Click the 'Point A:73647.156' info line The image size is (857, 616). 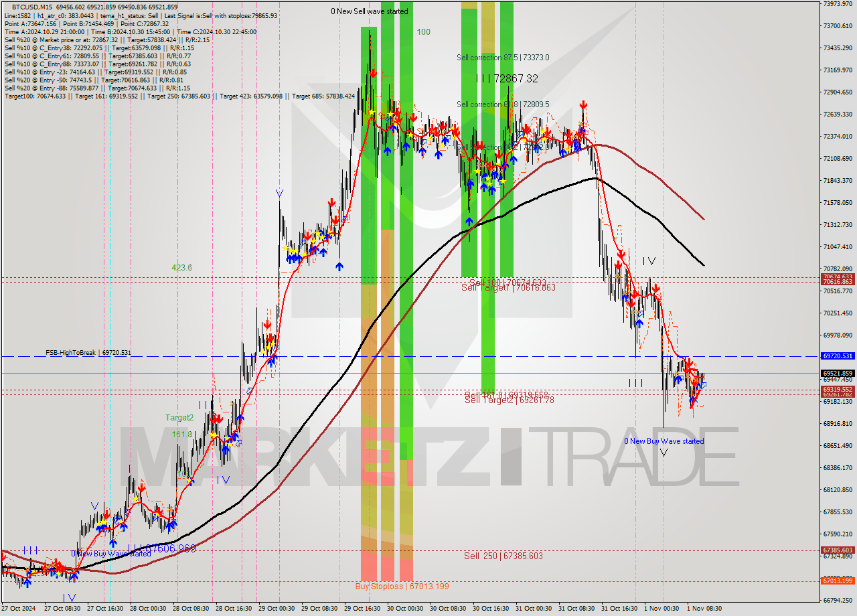coord(87,23)
